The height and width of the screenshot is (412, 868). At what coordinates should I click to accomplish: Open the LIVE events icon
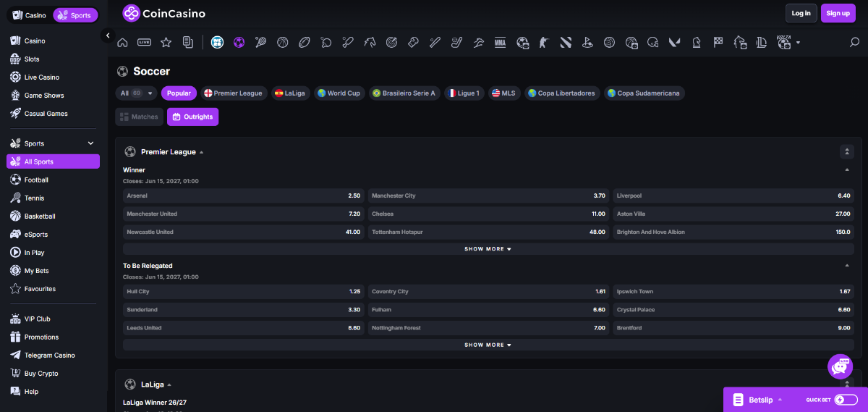(x=144, y=43)
